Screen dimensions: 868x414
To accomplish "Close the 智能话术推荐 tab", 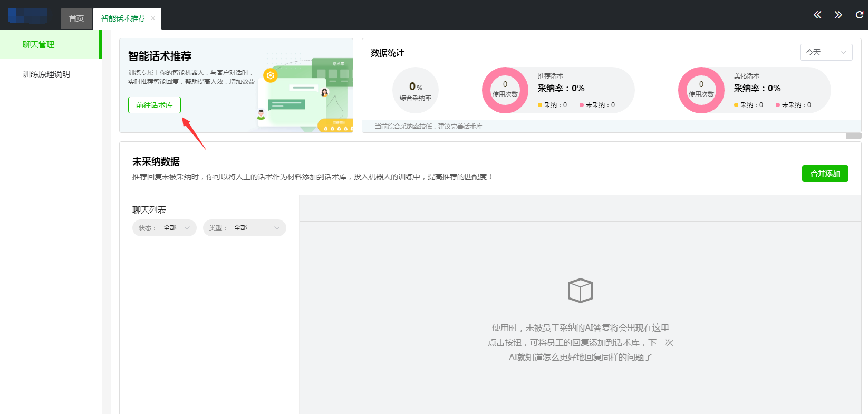I will pos(153,18).
